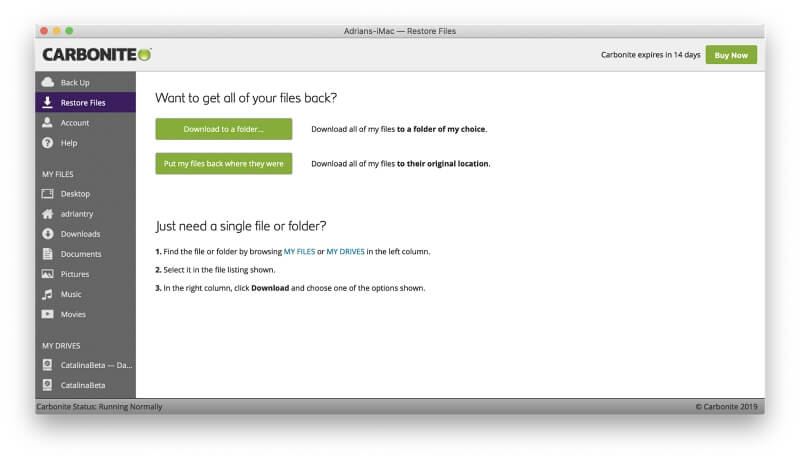Click the green macOS zoom window button
The image size is (800, 461).
tap(70, 31)
